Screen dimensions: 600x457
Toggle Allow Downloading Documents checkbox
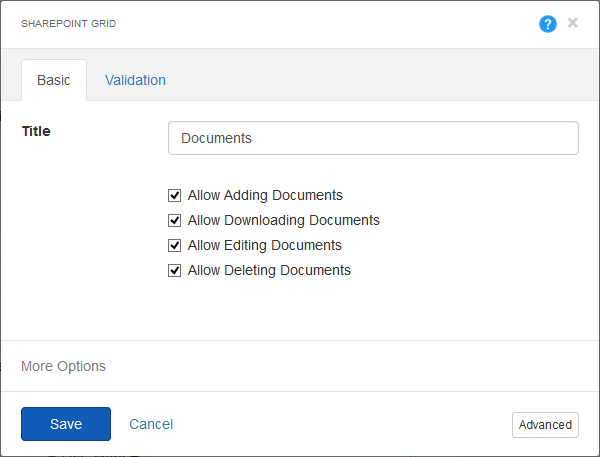coord(174,220)
